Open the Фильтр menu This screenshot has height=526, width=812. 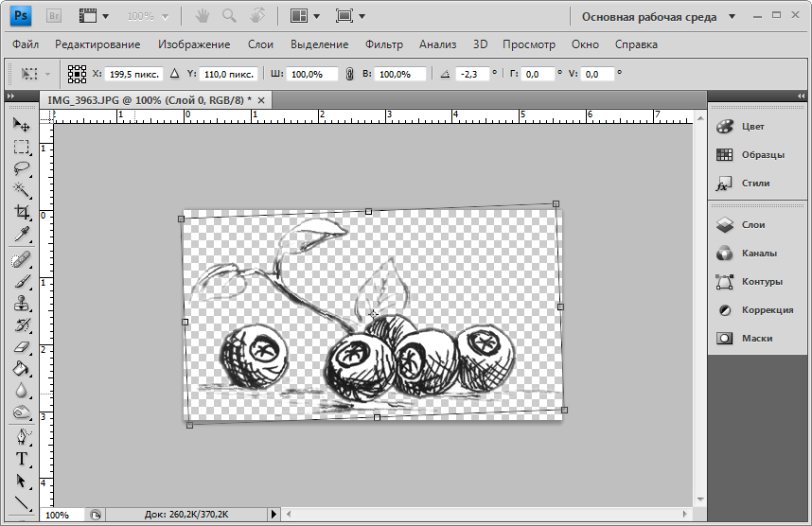click(383, 44)
